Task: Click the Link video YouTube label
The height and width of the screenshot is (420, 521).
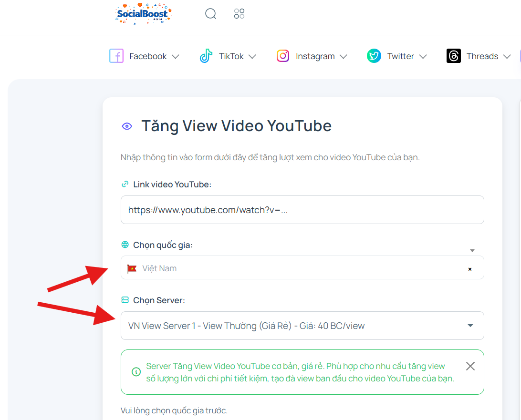Action: (x=172, y=184)
